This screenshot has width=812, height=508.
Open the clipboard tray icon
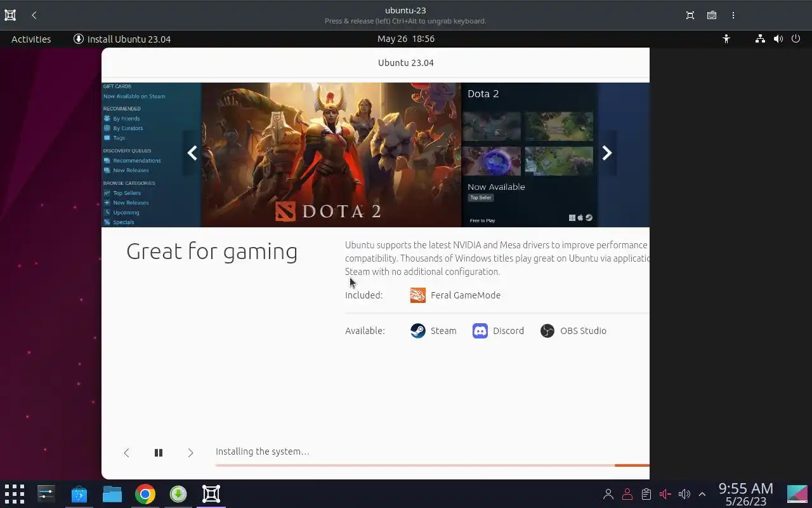646,494
